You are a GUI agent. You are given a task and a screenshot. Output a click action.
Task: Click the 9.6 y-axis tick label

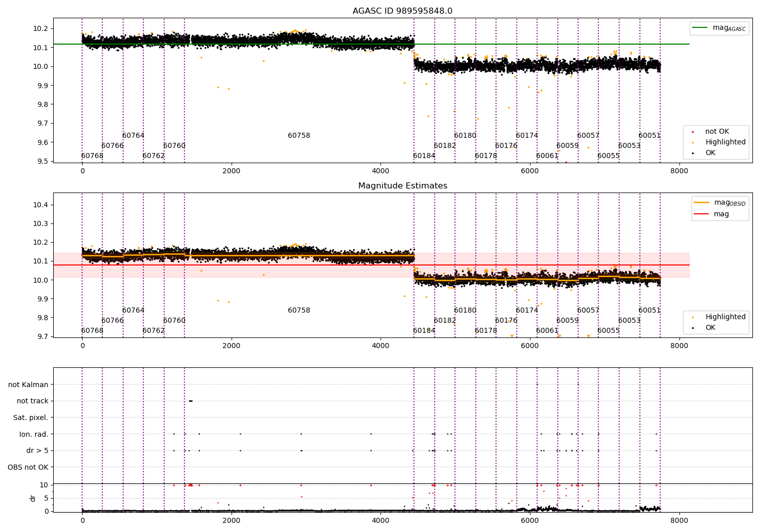click(42, 142)
